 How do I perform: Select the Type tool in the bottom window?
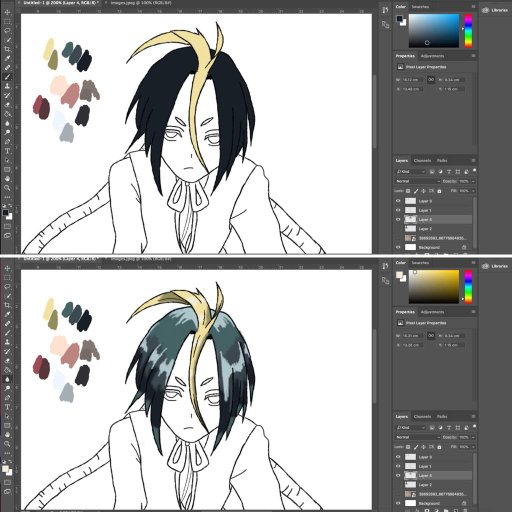click(7, 407)
